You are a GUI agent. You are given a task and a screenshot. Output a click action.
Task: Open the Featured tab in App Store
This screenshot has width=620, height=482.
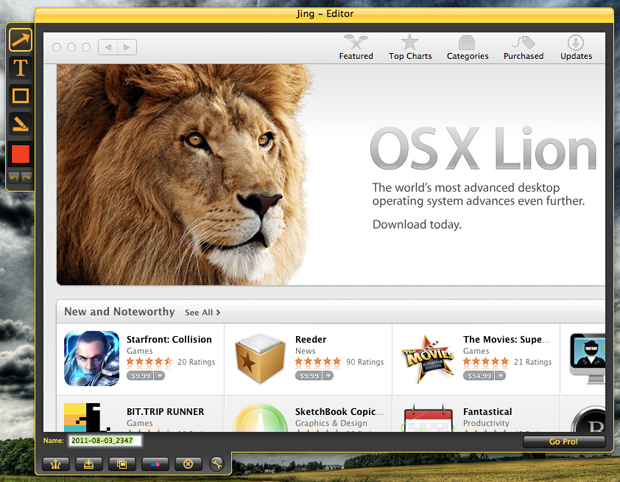pos(356,48)
